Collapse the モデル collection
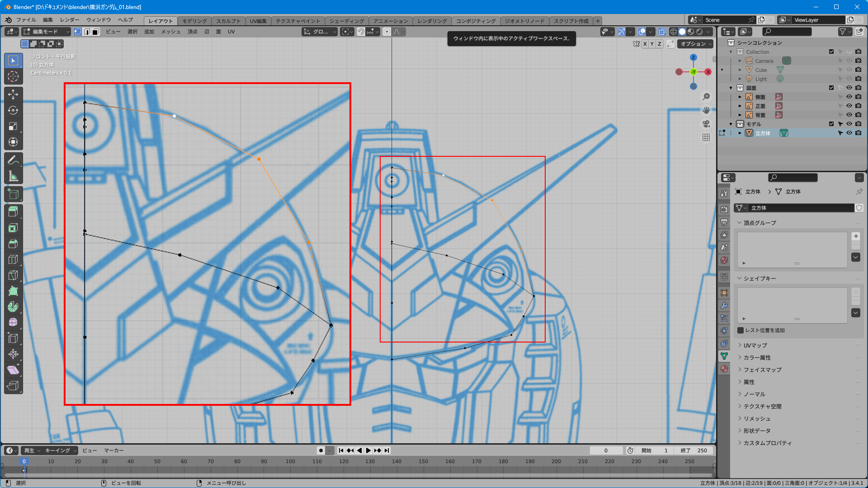Image resolution: width=868 pixels, height=488 pixels. 731,124
